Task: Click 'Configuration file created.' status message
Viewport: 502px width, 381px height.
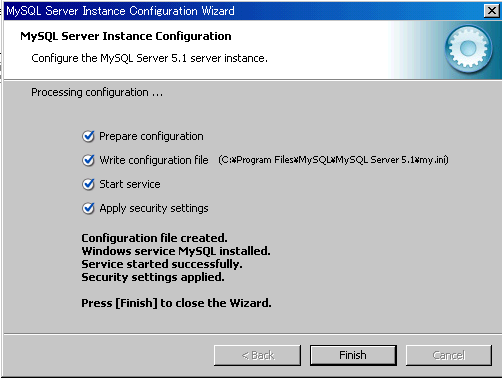Action: (154, 238)
